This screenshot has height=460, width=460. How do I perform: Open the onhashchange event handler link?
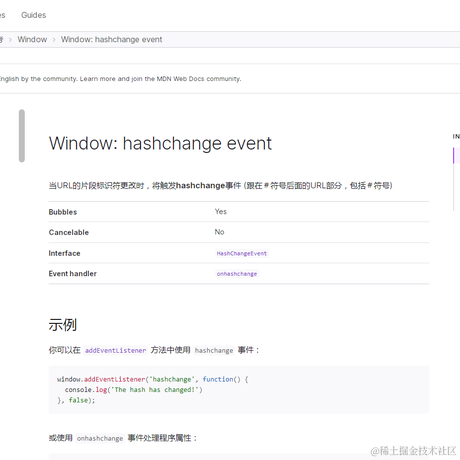237,274
